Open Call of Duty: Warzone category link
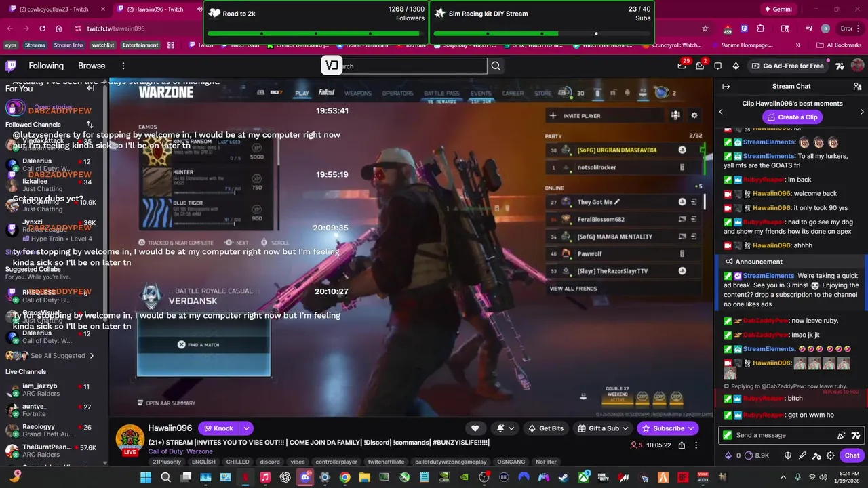Image resolution: width=868 pixels, height=488 pixels. pyautogui.click(x=180, y=451)
